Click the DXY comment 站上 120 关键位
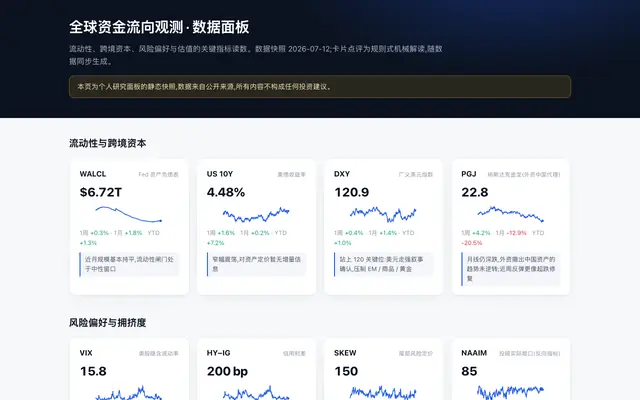 point(383,264)
